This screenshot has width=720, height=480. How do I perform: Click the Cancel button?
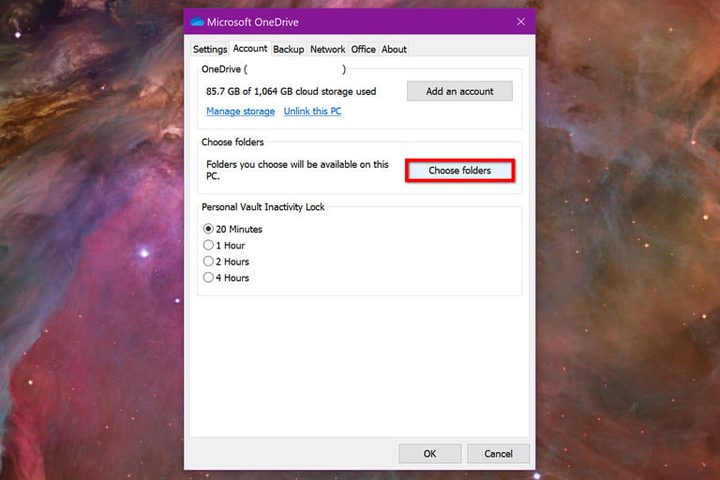498,454
